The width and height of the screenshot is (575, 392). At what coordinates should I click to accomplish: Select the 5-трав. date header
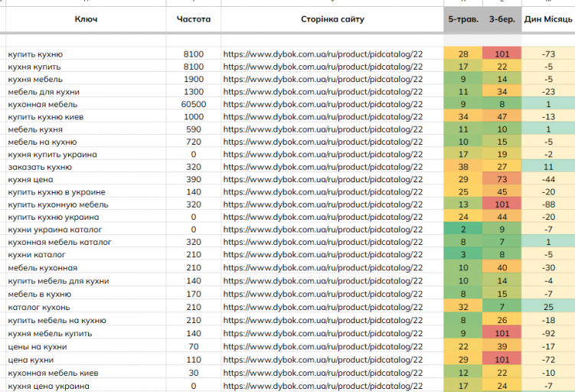click(463, 19)
